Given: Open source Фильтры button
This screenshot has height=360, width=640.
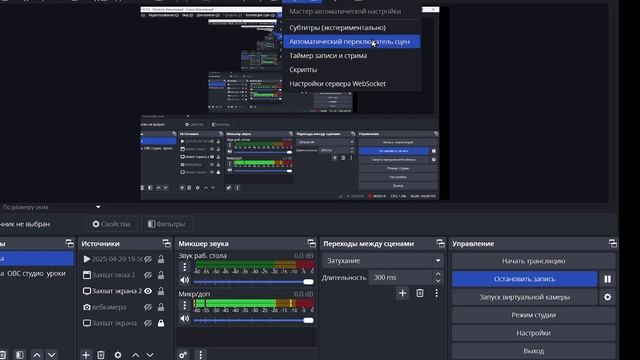Looking at the screenshot, I should pos(167,224).
